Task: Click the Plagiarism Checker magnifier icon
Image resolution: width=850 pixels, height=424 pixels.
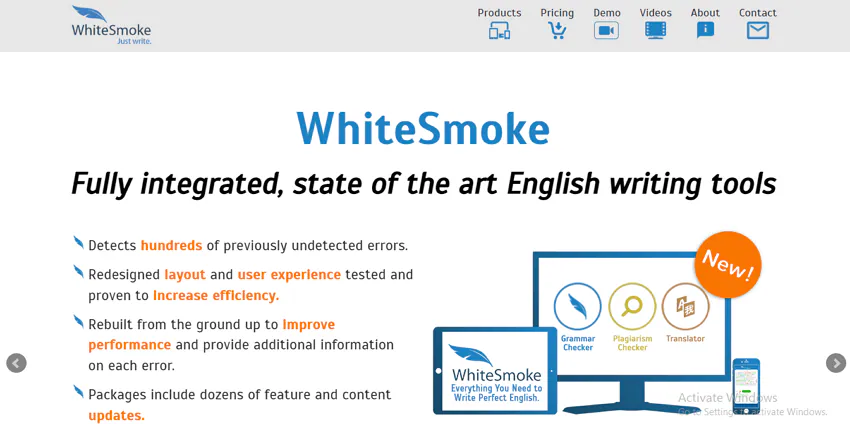Action: (632, 306)
